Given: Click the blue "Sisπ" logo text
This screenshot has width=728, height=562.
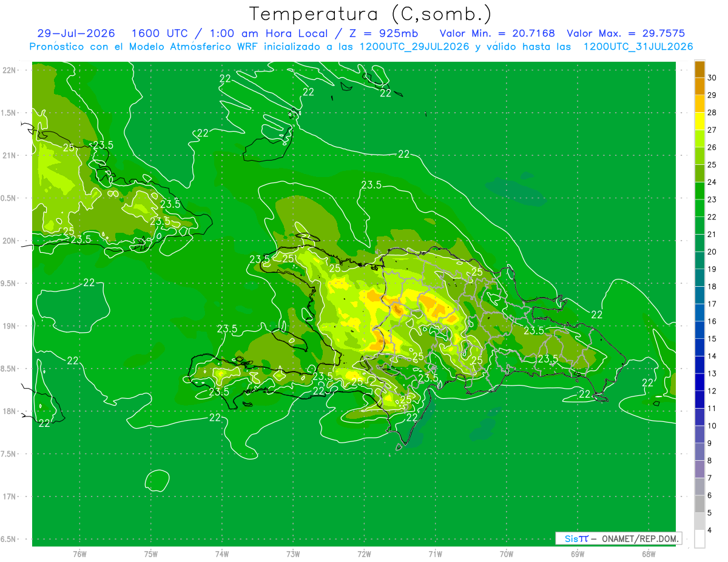Looking at the screenshot, I should (576, 538).
